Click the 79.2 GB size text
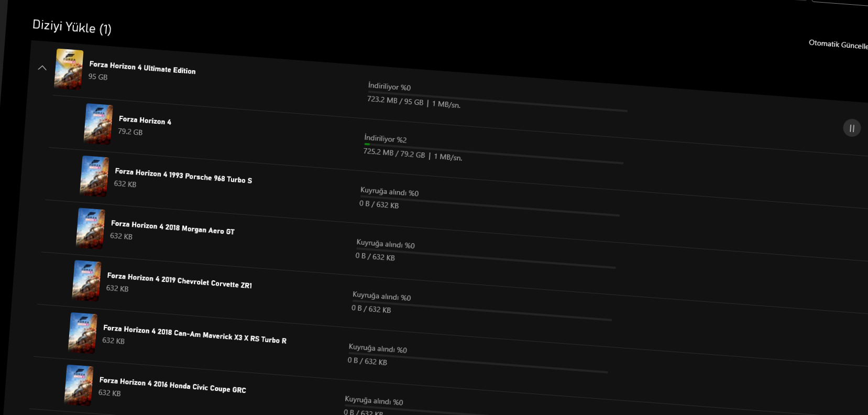This screenshot has width=868, height=415. [x=130, y=132]
